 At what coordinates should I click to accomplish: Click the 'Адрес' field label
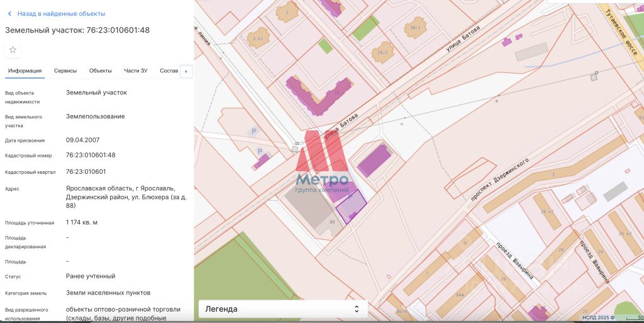[12, 189]
